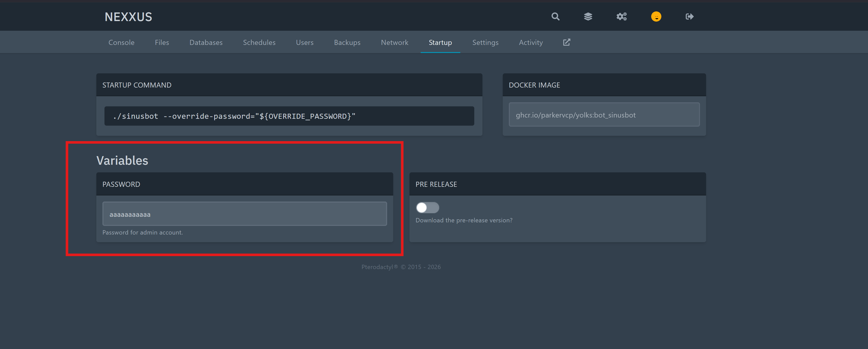This screenshot has width=868, height=349.
Task: Switch to the Backups tab
Action: [x=347, y=42]
